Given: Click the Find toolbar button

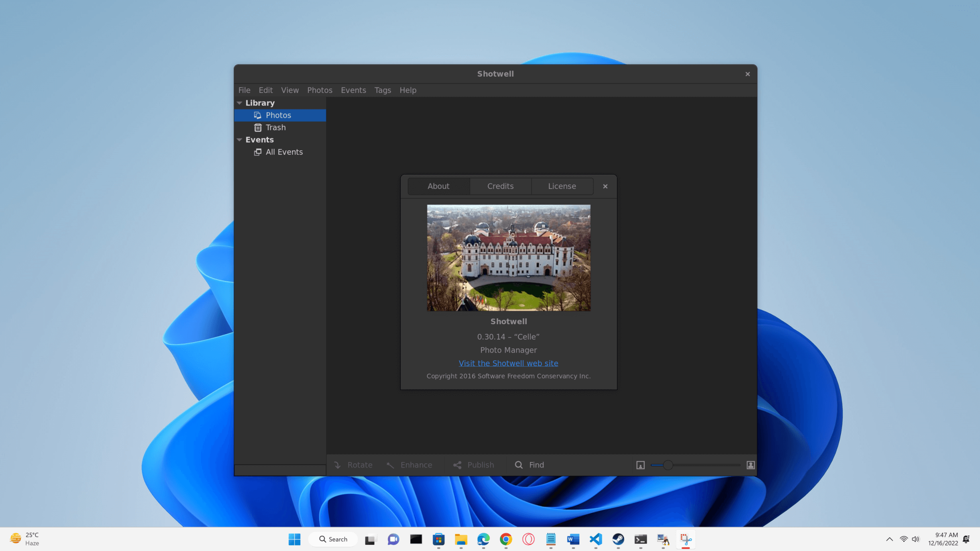Looking at the screenshot, I should (529, 465).
